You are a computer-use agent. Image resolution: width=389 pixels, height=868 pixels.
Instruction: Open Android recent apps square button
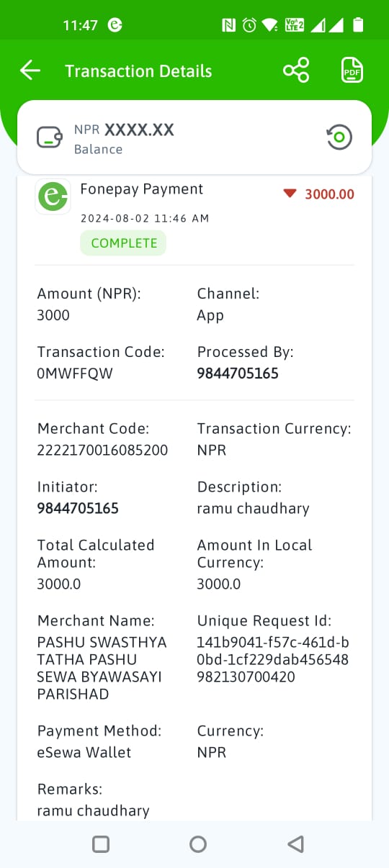point(101,844)
